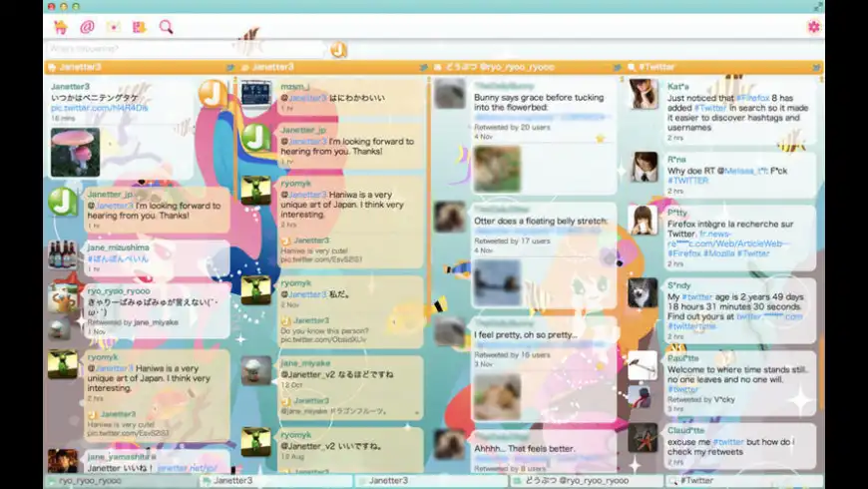
Task: Open direct messages envelope toolbar icon
Action: click(x=113, y=27)
